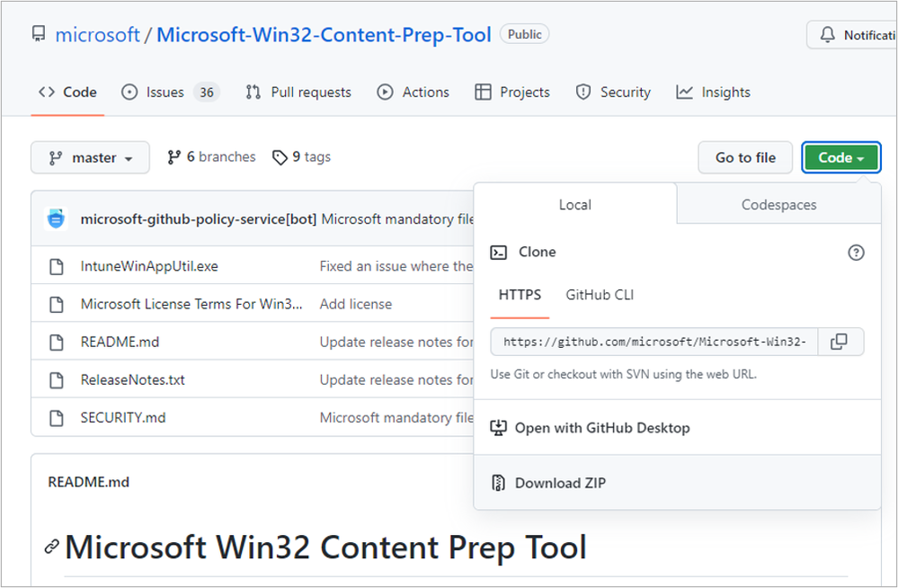Open the README.md file in the list
898x588 pixels.
pyautogui.click(x=120, y=343)
